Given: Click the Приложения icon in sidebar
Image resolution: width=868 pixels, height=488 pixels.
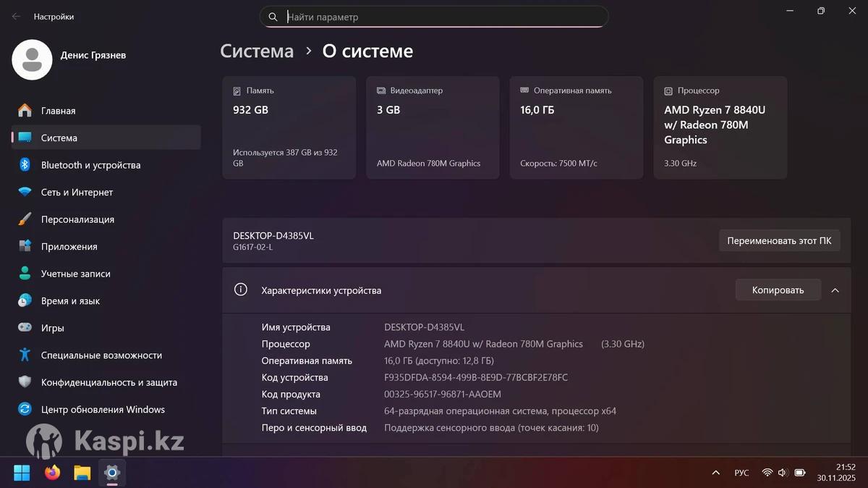Looking at the screenshot, I should (x=25, y=247).
